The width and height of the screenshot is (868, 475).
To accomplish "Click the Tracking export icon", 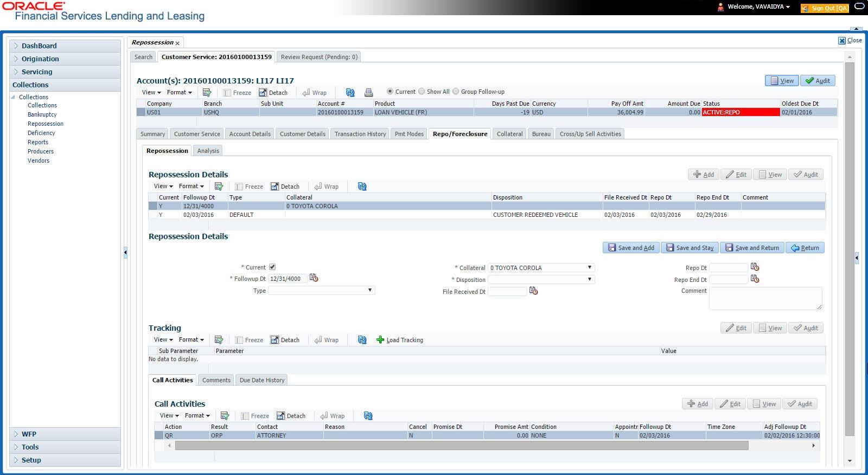I will pos(219,340).
